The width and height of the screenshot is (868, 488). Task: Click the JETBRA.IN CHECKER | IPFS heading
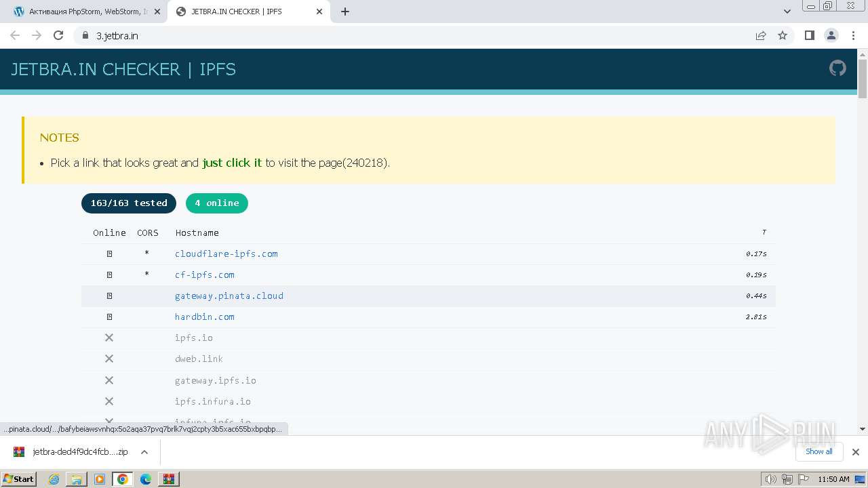pos(123,69)
